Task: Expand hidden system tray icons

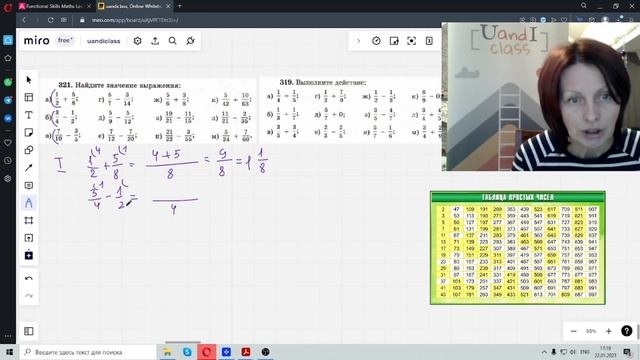Action: pyautogui.click(x=544, y=352)
